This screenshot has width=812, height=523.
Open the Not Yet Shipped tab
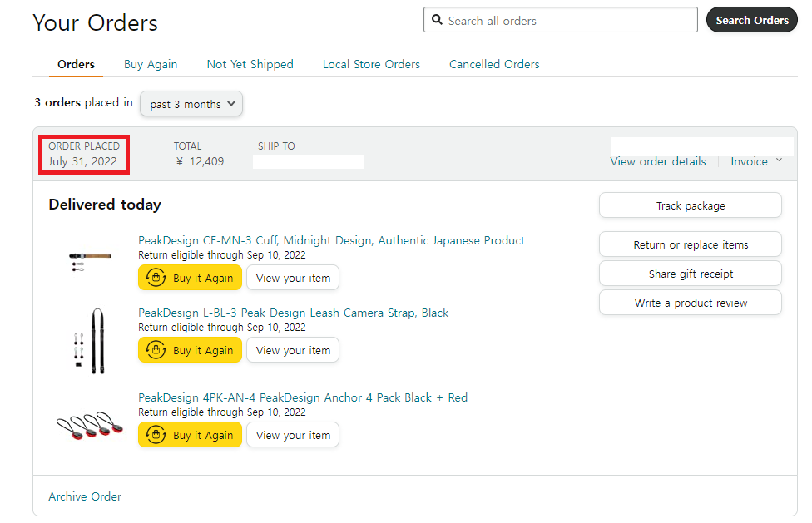[x=250, y=64]
